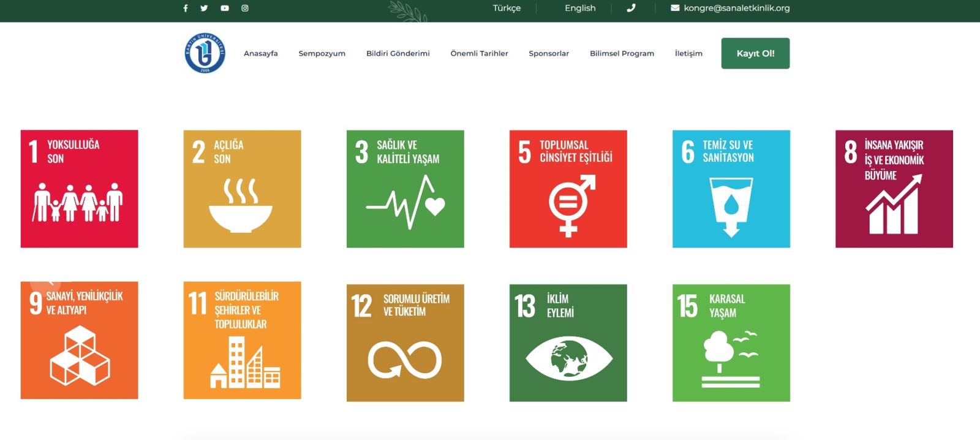Switch language to Türkçe
Screen dimensions: 980x440
(x=507, y=8)
